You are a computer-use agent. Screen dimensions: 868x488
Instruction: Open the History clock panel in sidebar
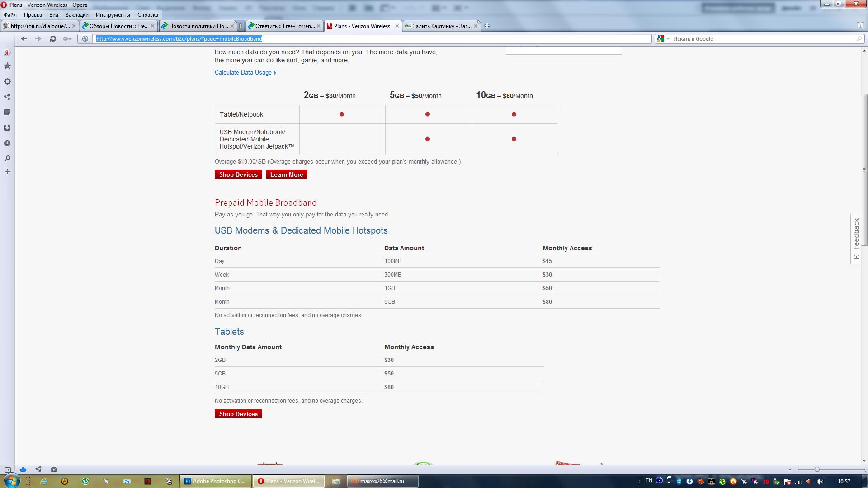[7, 143]
